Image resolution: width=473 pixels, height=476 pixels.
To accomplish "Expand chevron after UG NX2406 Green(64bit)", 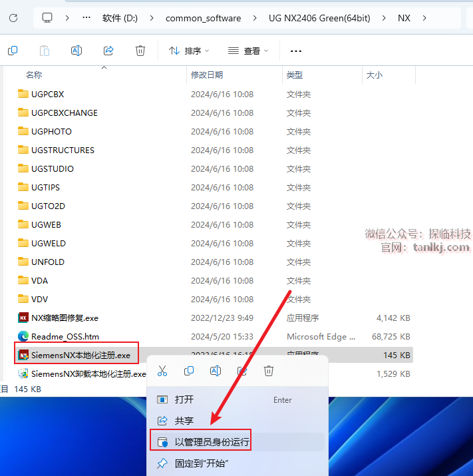I will point(384,18).
